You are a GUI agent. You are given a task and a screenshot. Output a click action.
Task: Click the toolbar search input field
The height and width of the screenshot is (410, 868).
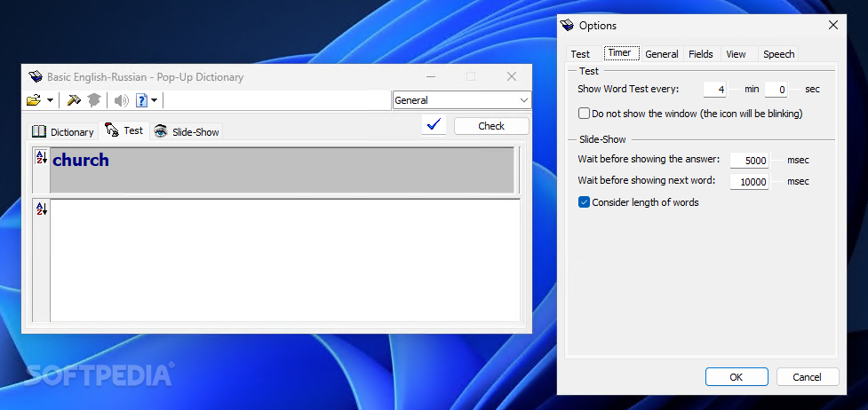coord(276,100)
